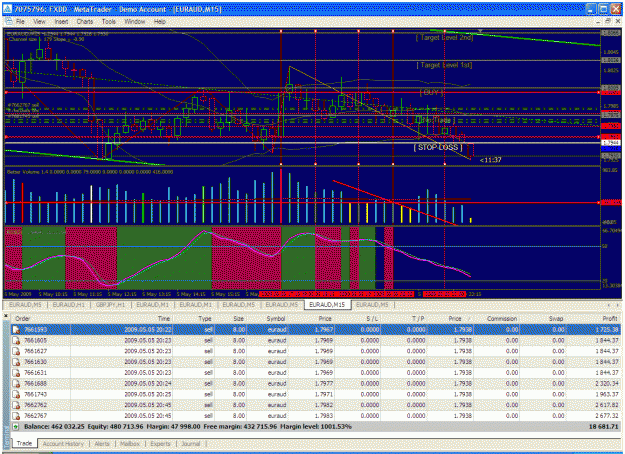Click the order icon for 7661605
The height and width of the screenshot is (454, 625).
click(x=16, y=340)
